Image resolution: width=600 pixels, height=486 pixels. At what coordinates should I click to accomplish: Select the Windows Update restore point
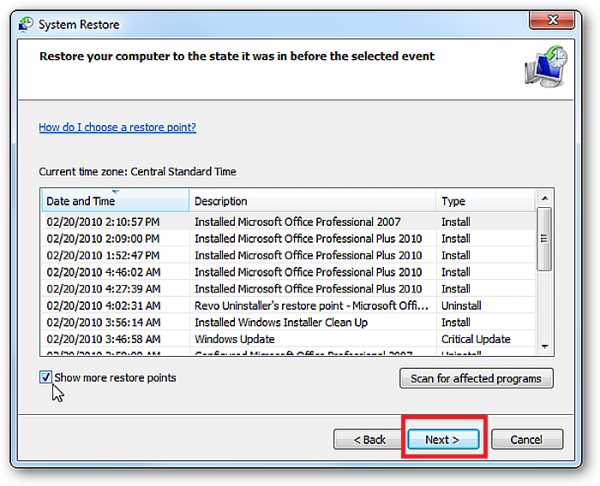click(x=288, y=339)
